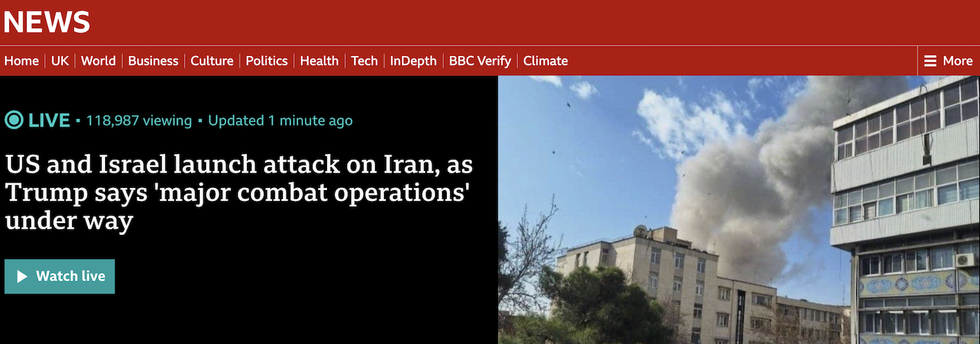
Task: Click the Watch live button
Action: point(59,276)
